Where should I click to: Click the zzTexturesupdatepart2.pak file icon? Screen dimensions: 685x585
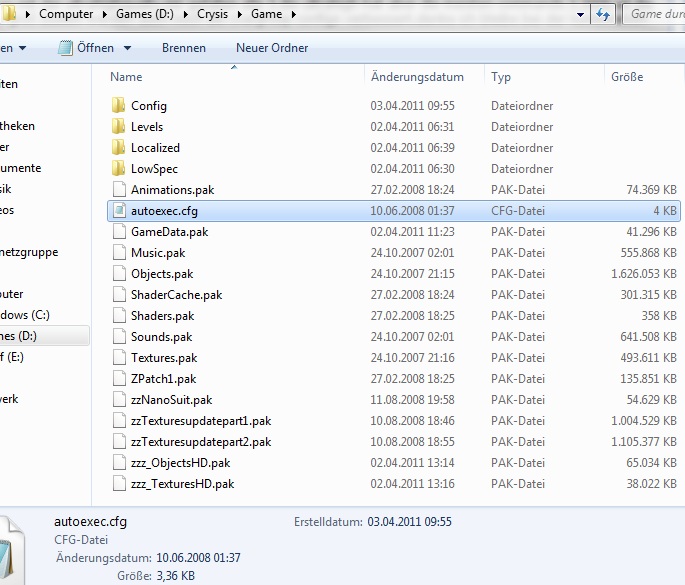click(119, 441)
